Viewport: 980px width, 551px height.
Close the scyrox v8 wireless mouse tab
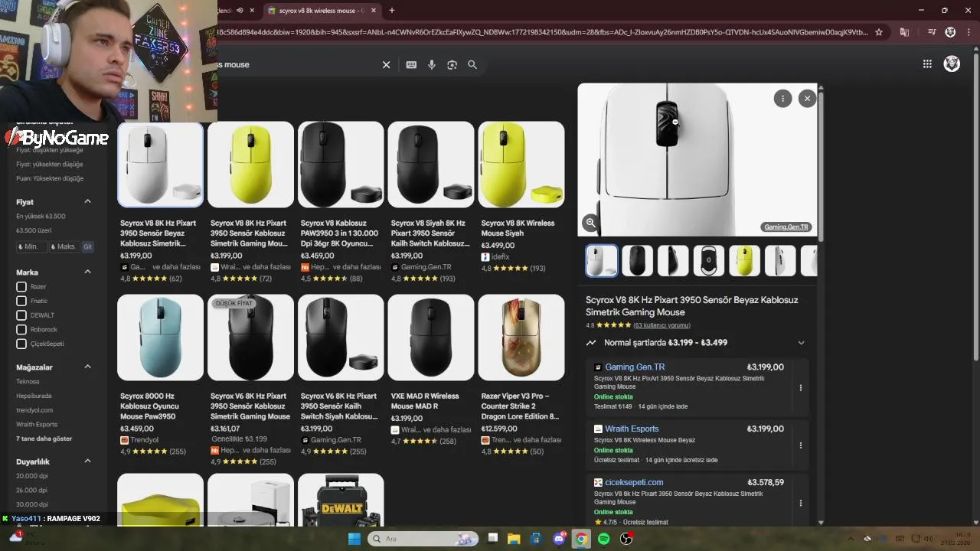coord(373,11)
